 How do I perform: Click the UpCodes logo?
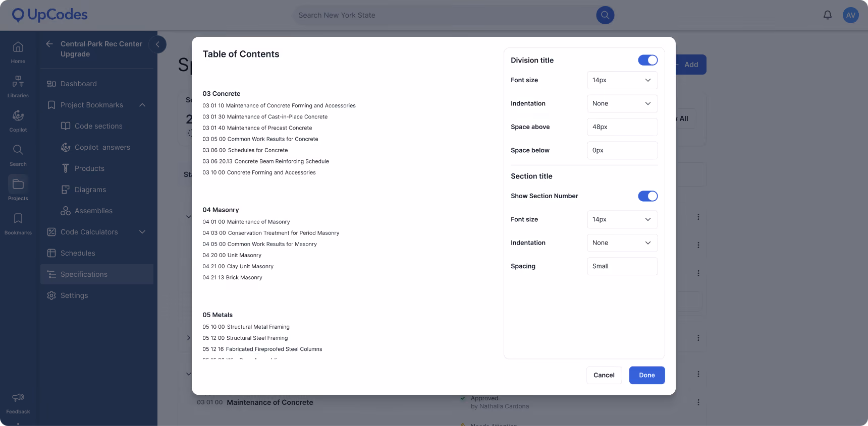coord(49,15)
